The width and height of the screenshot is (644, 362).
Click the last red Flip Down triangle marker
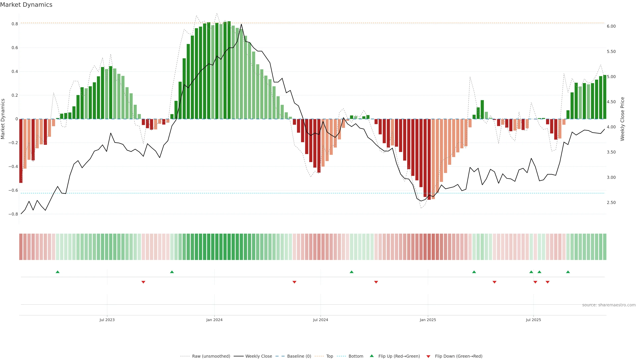pyautogui.click(x=548, y=282)
